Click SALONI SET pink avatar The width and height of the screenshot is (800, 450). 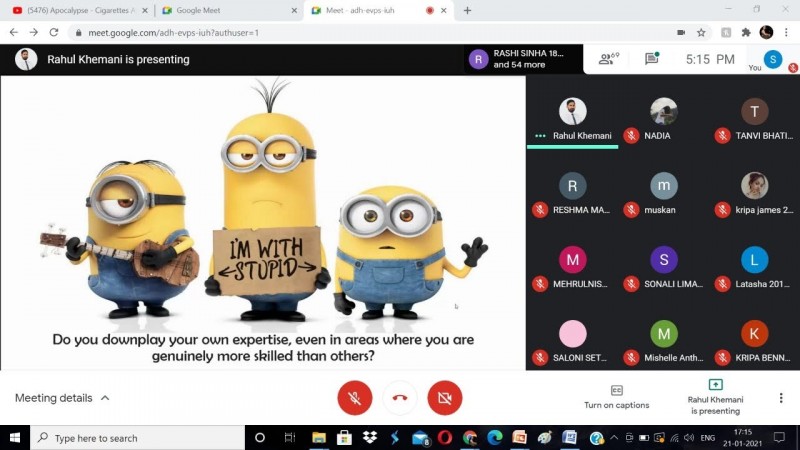572,334
